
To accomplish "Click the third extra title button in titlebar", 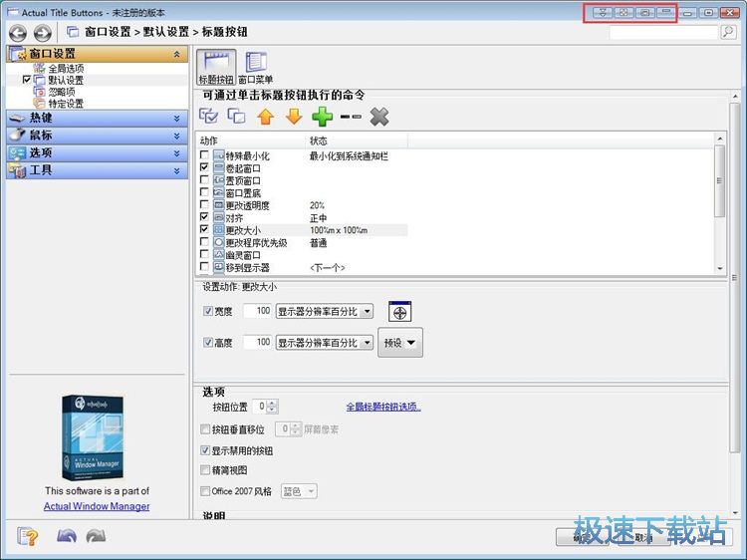I will (644, 12).
